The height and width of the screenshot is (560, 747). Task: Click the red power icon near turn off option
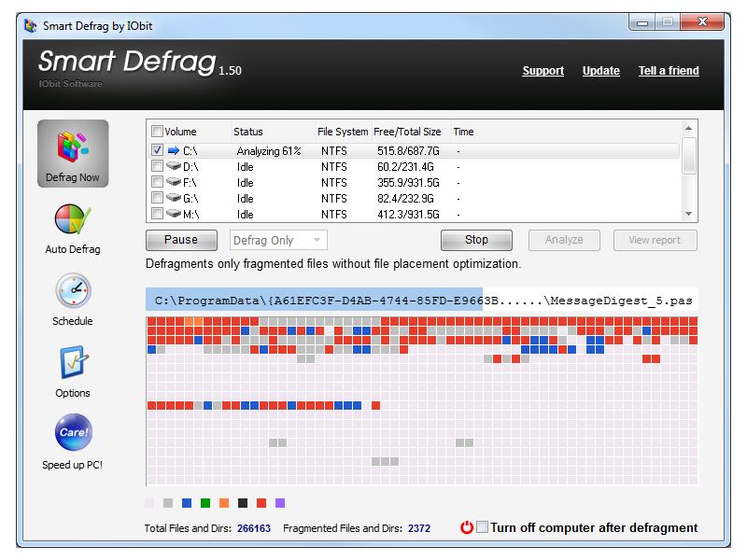467,527
